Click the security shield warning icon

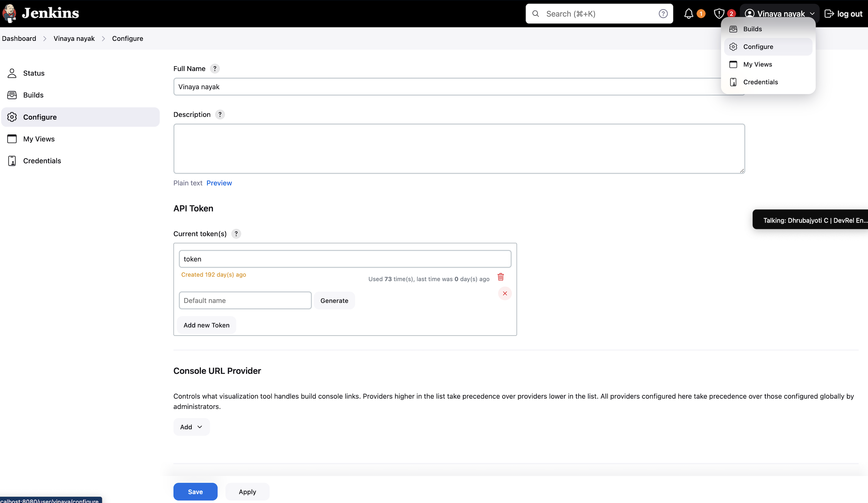point(719,14)
